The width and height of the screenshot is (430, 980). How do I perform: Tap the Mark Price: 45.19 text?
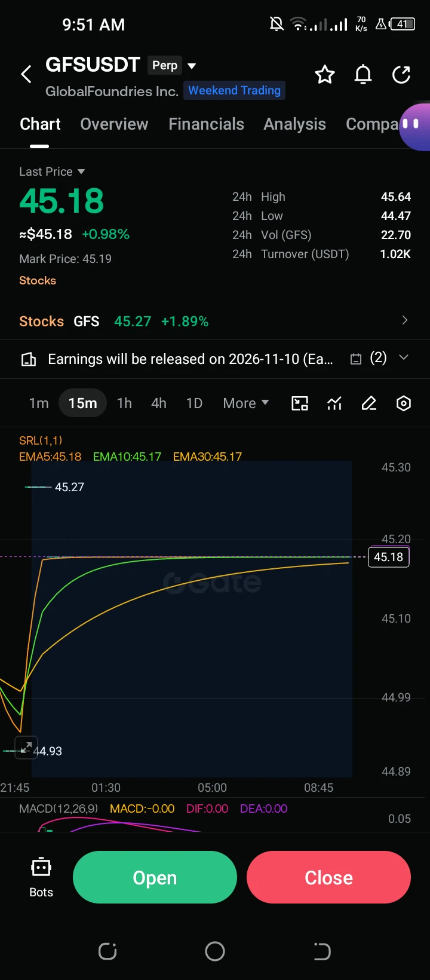65,259
